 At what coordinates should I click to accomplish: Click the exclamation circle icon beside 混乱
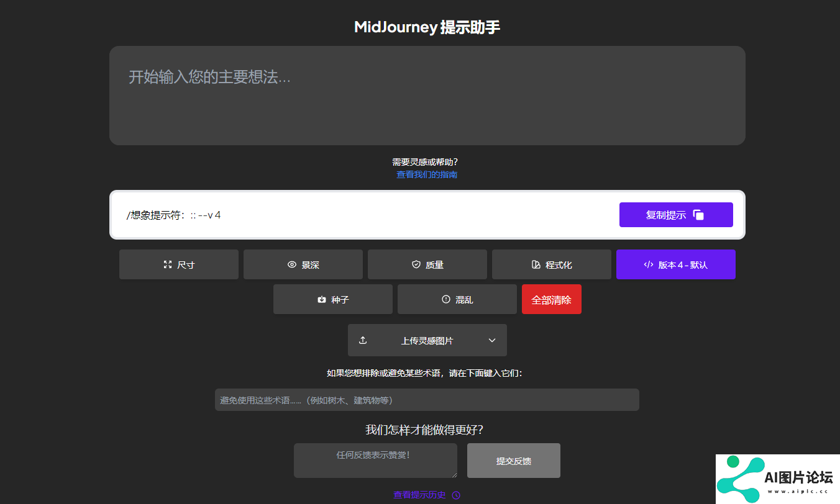click(446, 299)
